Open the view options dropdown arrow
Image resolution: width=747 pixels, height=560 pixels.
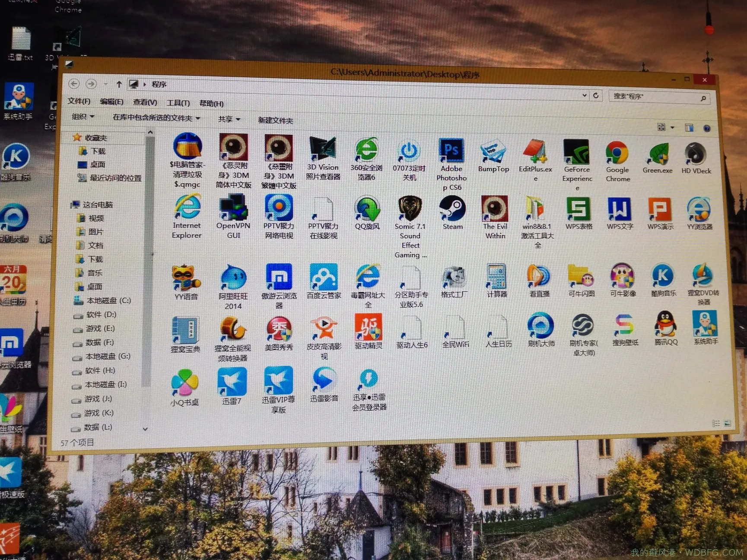click(x=672, y=127)
